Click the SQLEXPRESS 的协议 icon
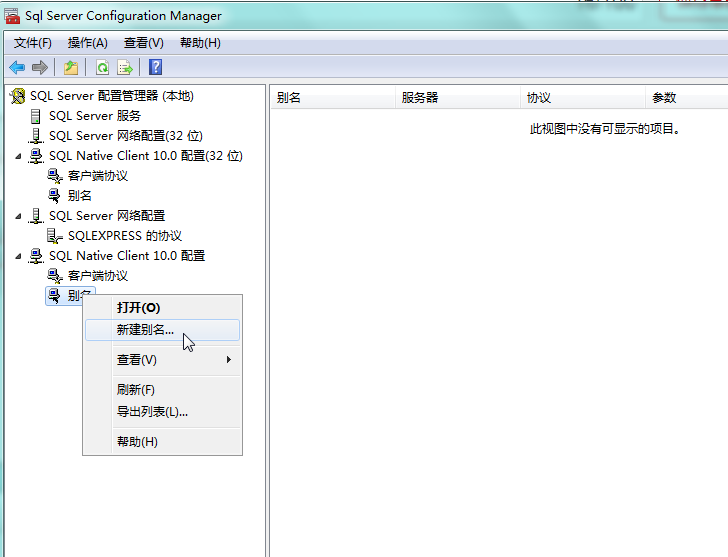 [55, 236]
